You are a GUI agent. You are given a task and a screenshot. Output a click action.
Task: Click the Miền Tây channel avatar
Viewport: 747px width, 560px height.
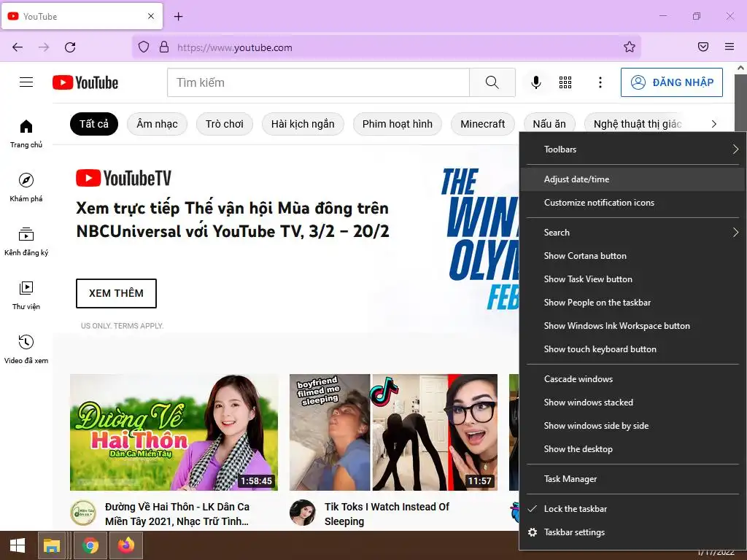pyautogui.click(x=83, y=513)
